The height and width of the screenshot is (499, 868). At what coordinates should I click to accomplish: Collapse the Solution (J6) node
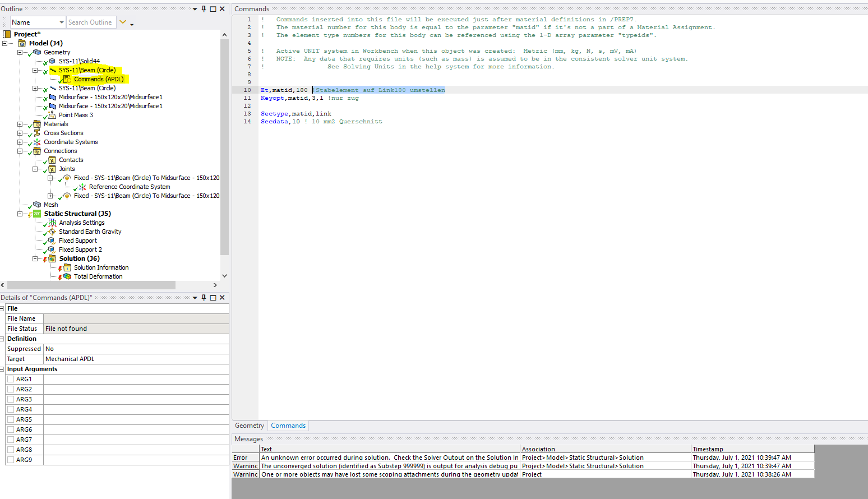click(35, 258)
